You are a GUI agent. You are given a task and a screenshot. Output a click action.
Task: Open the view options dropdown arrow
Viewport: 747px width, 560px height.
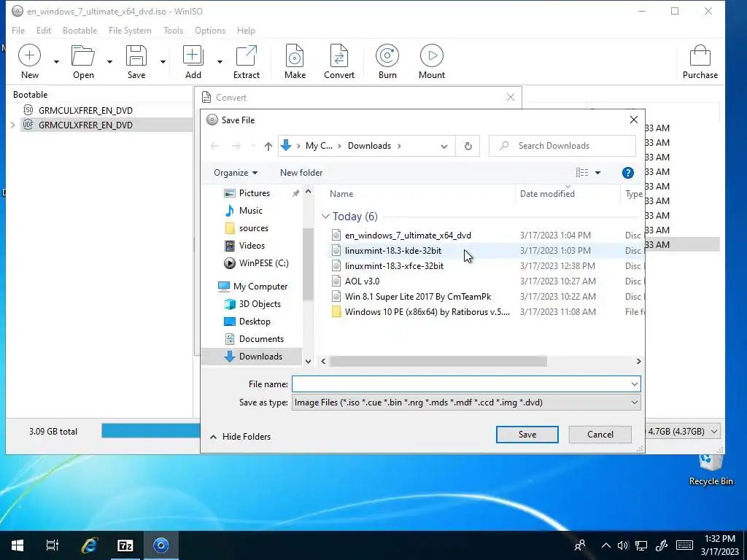[x=598, y=173]
